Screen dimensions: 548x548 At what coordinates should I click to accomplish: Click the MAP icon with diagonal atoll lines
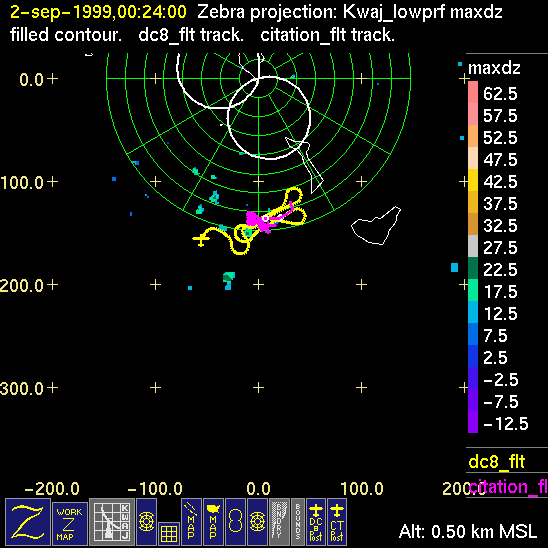[x=191, y=522]
